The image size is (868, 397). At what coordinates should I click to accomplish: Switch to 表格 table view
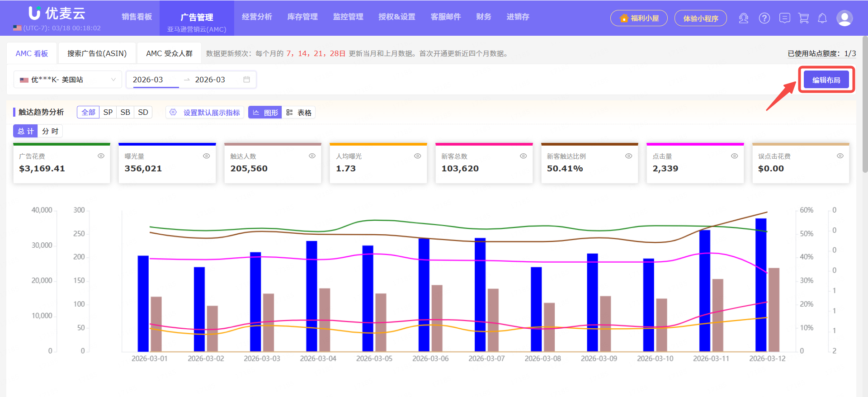[x=299, y=113]
